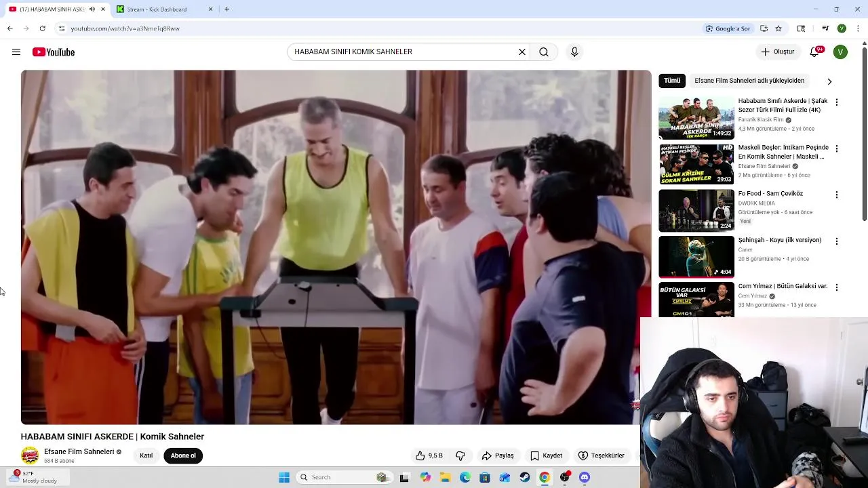Go to YouTube home via logo

[54, 52]
